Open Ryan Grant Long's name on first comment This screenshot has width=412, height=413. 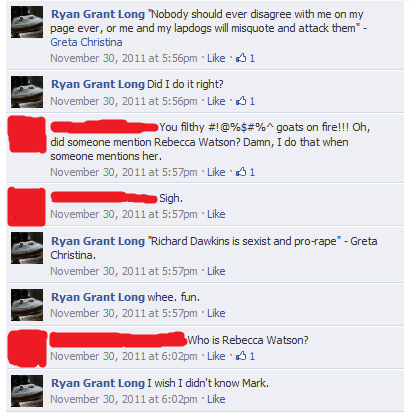point(98,14)
